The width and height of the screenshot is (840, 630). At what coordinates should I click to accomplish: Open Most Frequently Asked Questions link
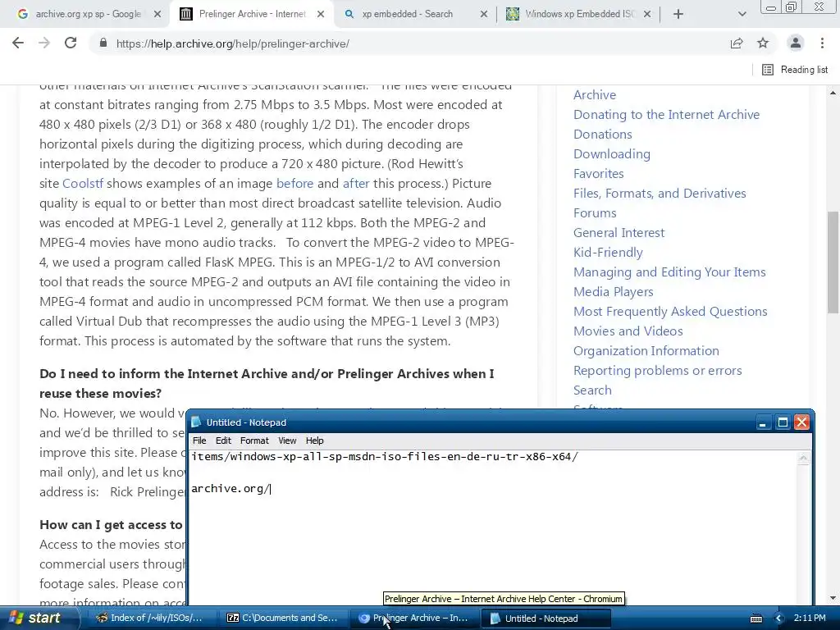point(670,312)
